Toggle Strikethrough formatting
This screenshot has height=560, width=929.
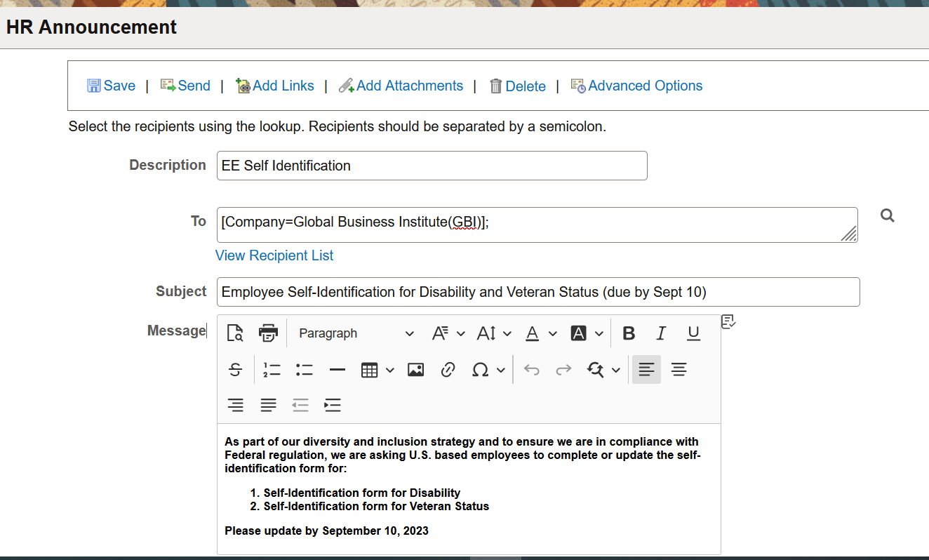coord(236,370)
